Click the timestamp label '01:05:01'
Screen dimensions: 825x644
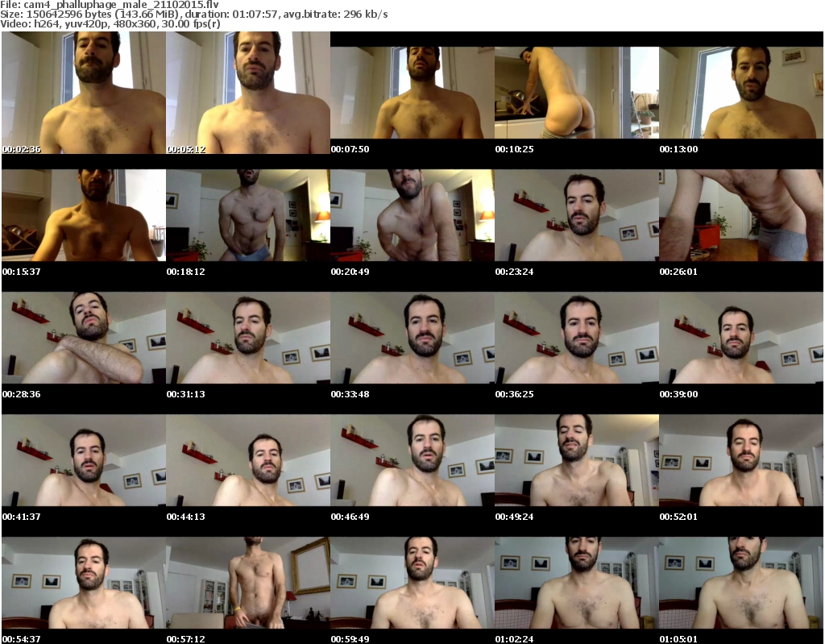coord(678,638)
